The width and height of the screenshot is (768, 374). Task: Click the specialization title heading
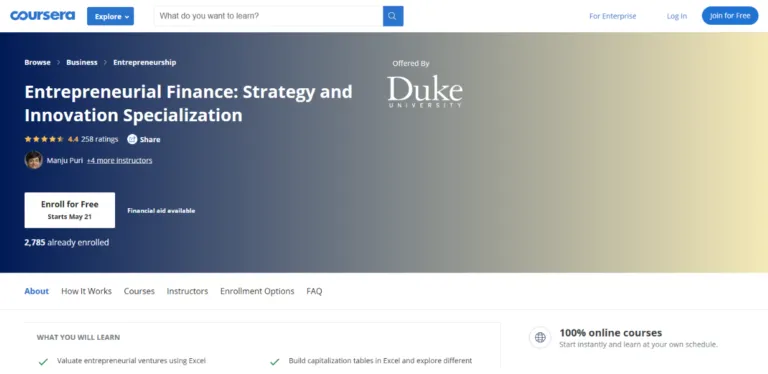click(189, 103)
